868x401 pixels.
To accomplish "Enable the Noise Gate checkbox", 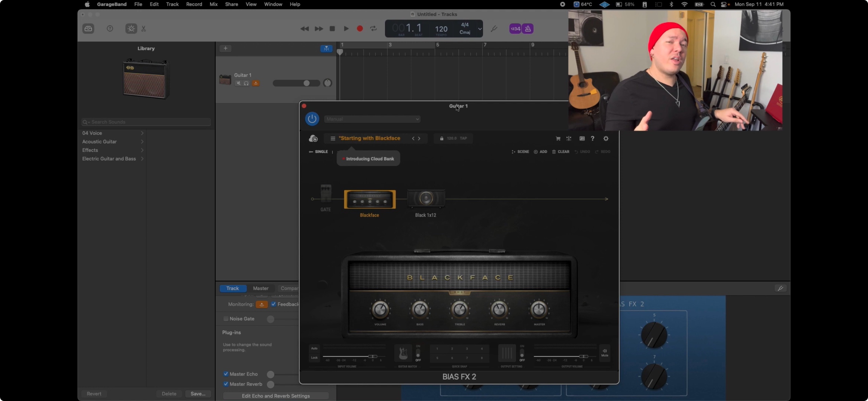I will [x=226, y=319].
